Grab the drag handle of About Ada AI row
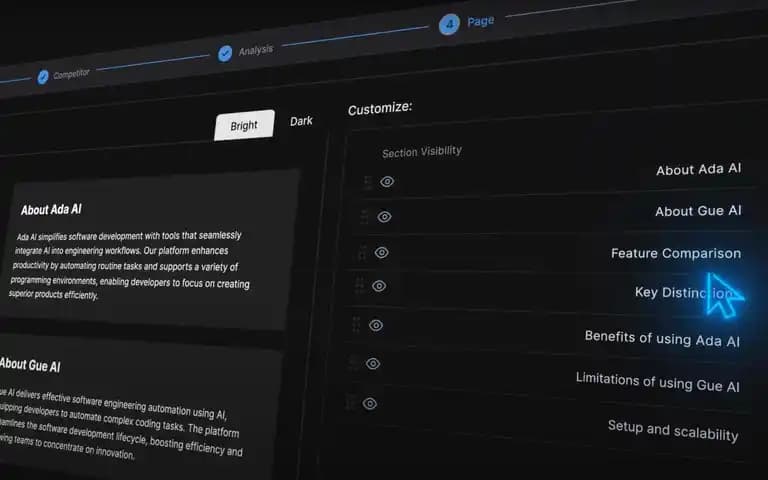 (x=368, y=182)
